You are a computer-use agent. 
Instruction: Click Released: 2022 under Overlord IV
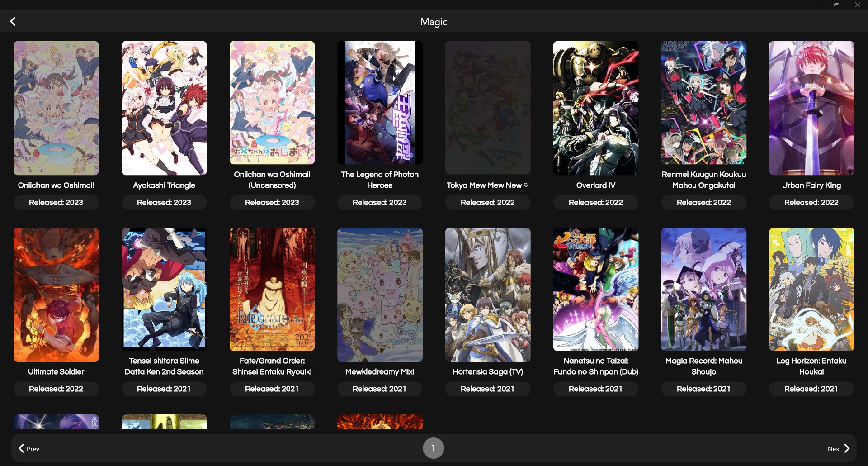(596, 203)
